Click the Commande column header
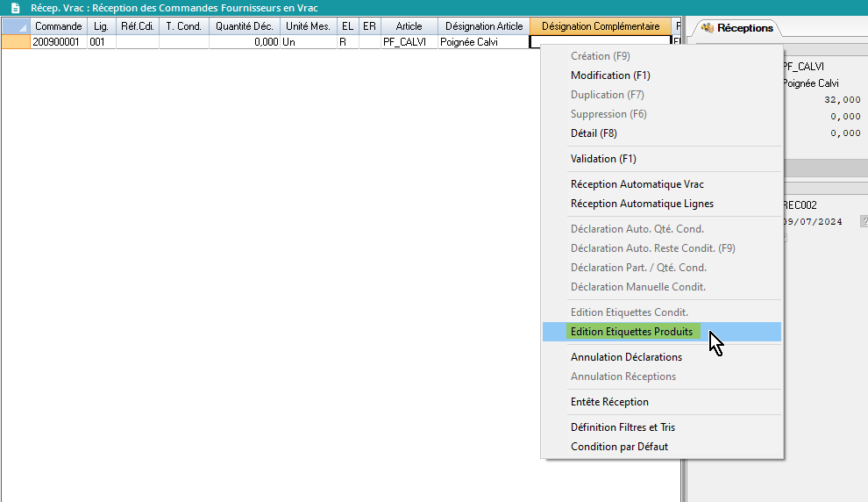The width and height of the screenshot is (868, 502). click(x=58, y=26)
